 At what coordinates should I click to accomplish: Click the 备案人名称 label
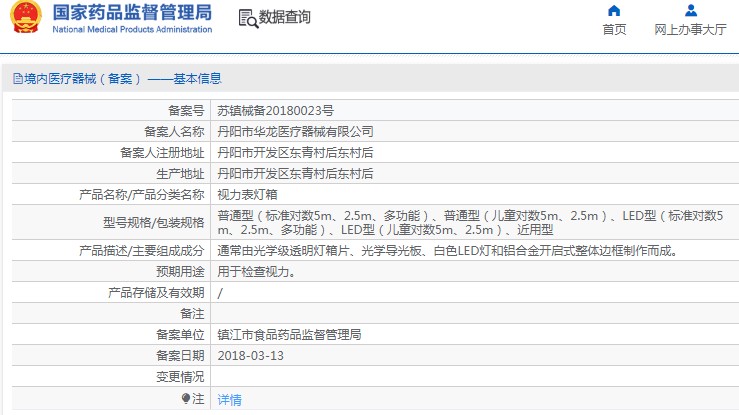[x=174, y=132]
